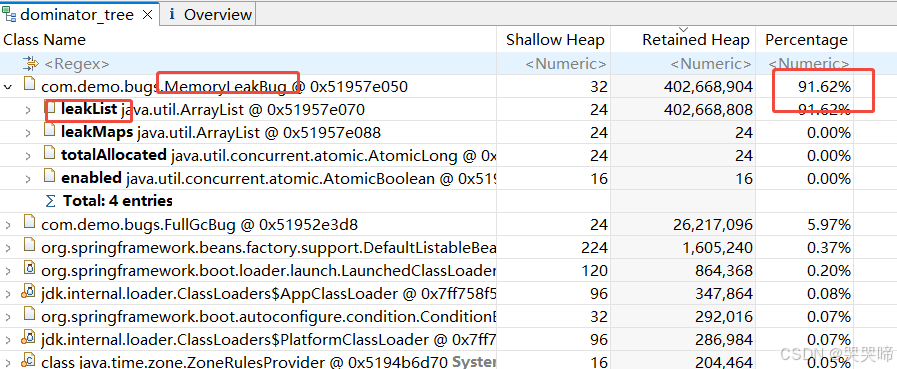Click the Numeric filter under Retained Heap

coord(711,64)
